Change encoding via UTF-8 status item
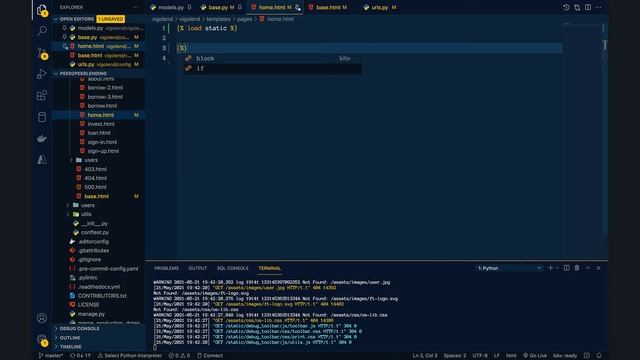This screenshot has height=360, width=640. (480, 356)
